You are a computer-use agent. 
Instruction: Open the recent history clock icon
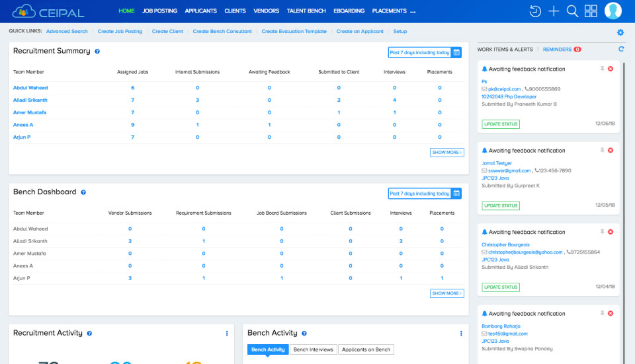[x=535, y=11]
